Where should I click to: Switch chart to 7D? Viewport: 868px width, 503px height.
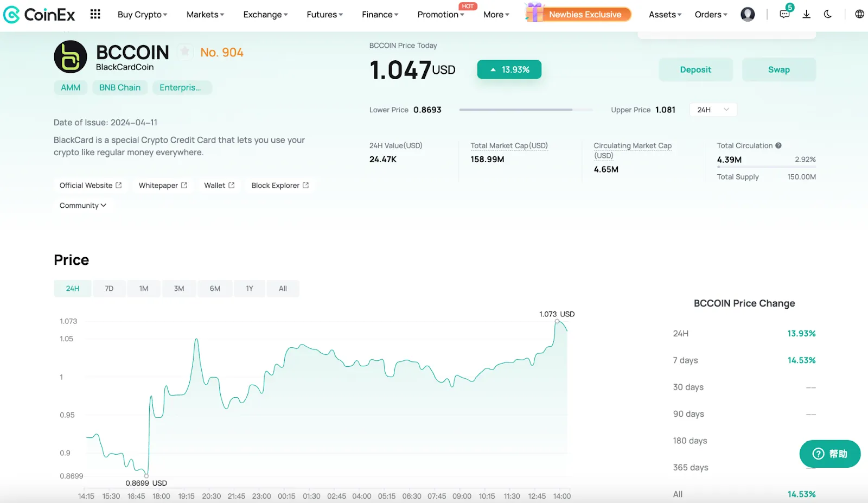tap(109, 289)
